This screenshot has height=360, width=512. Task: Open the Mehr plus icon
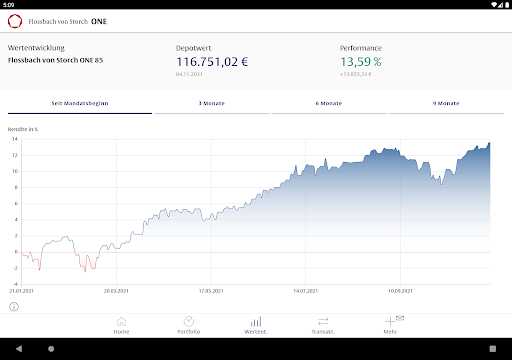coord(390,322)
